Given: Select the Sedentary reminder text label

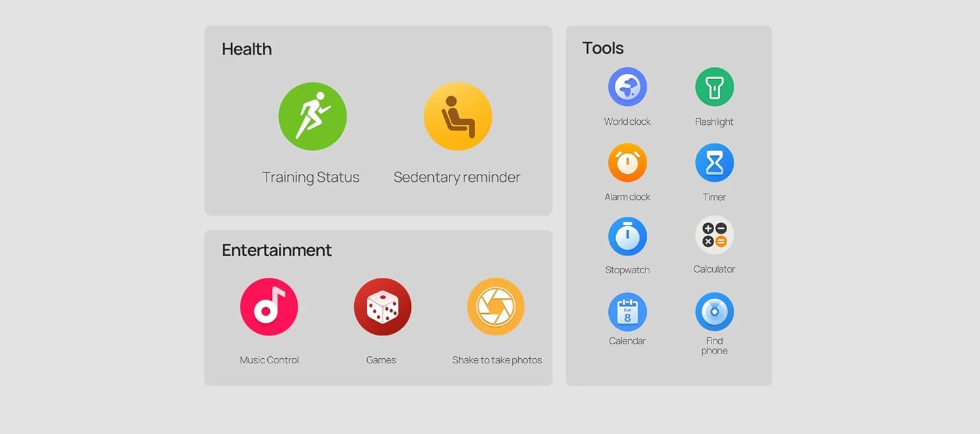Looking at the screenshot, I should pyautogui.click(x=457, y=177).
